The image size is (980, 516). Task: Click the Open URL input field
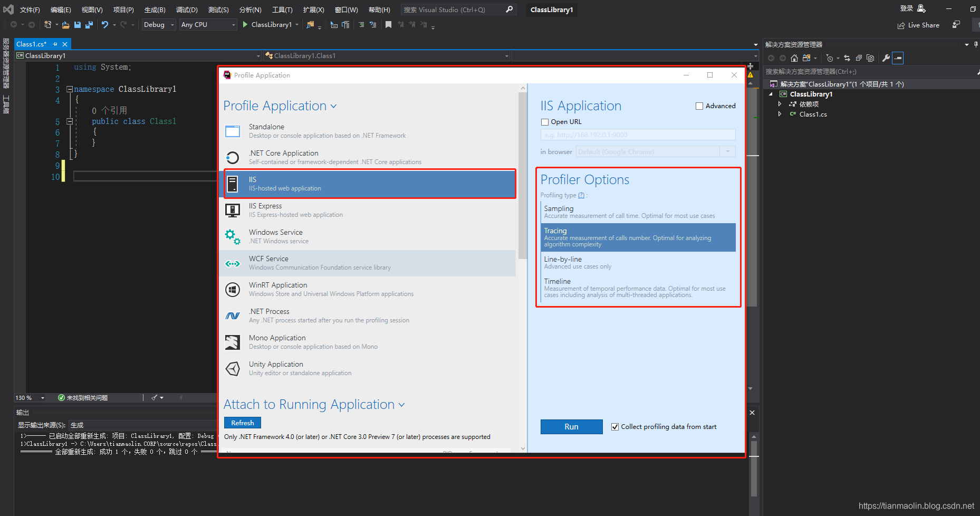[638, 135]
